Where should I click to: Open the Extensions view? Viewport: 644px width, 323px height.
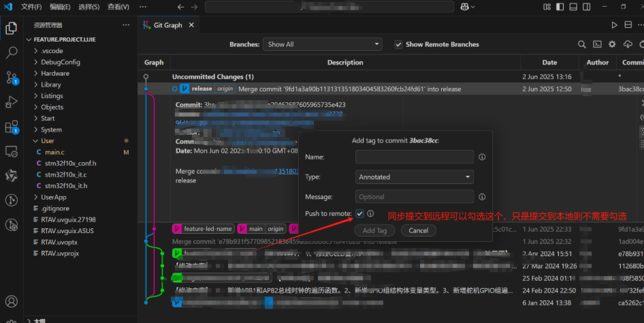tap(12, 127)
